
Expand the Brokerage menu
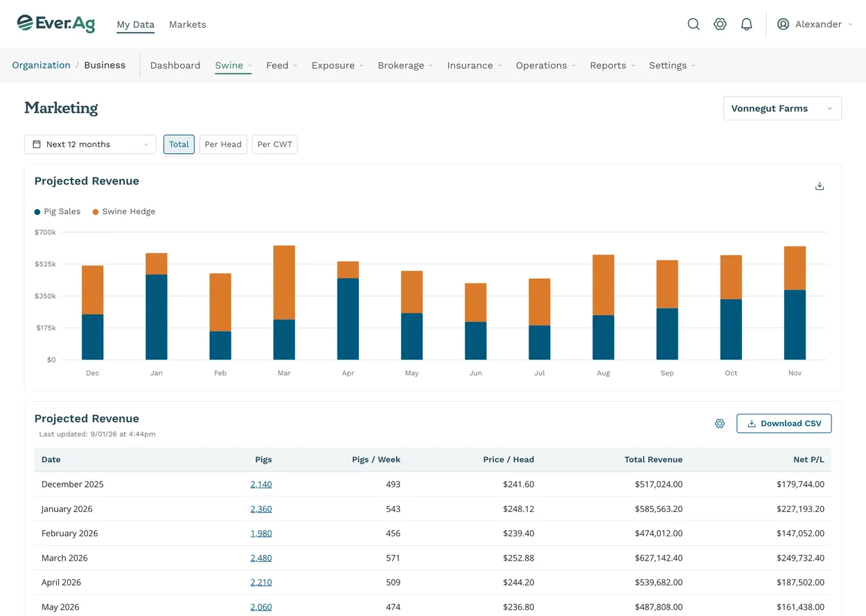click(x=405, y=65)
